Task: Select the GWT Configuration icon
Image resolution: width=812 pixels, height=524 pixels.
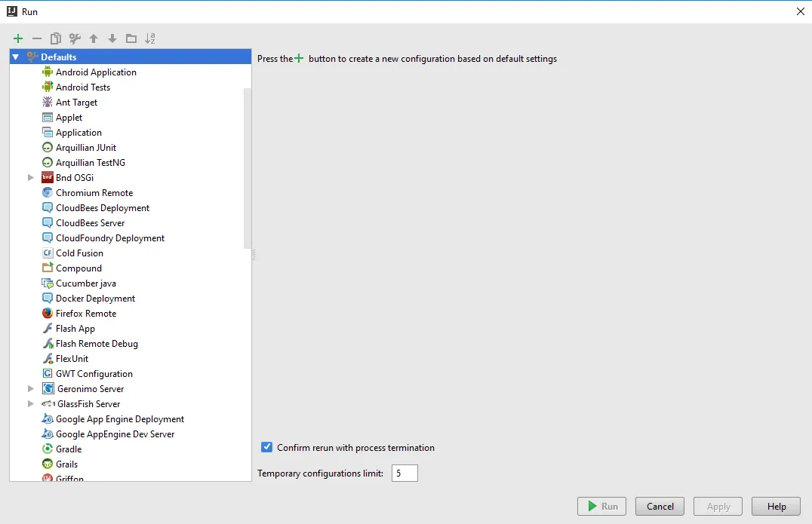Action: tap(48, 373)
